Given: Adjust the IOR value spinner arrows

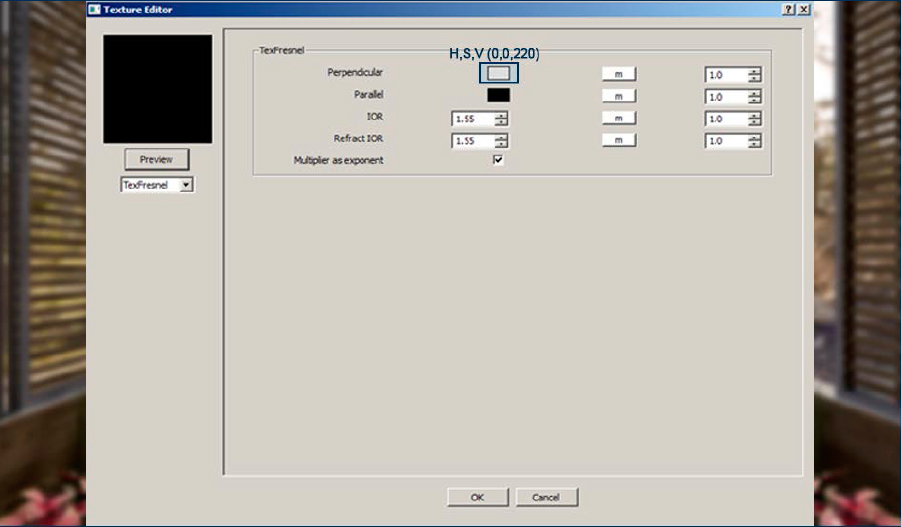Looking at the screenshot, I should [501, 119].
